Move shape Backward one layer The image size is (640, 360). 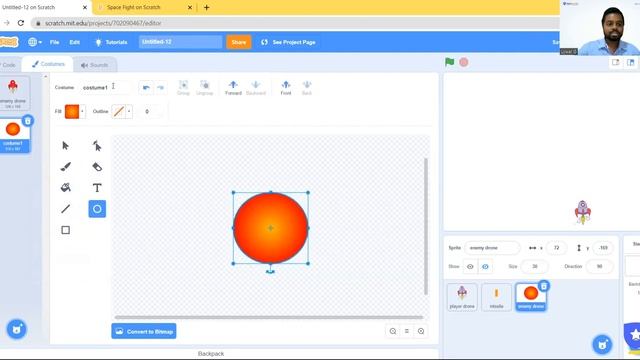pos(256,87)
